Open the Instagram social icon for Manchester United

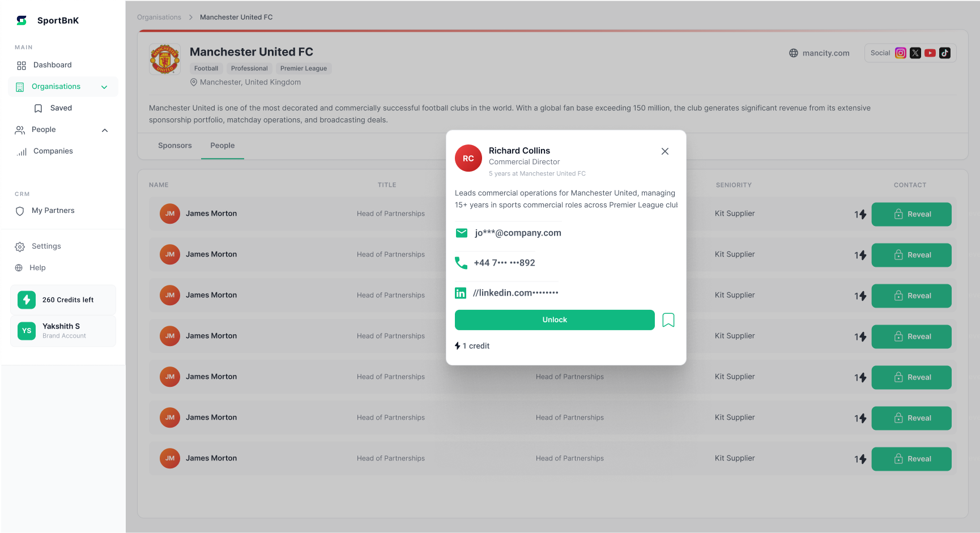coord(901,53)
